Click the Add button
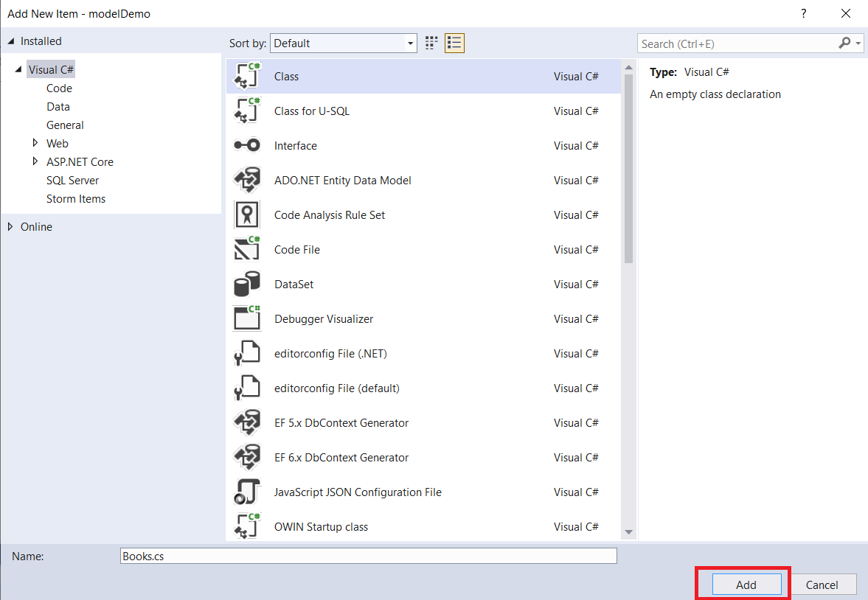 click(x=746, y=585)
